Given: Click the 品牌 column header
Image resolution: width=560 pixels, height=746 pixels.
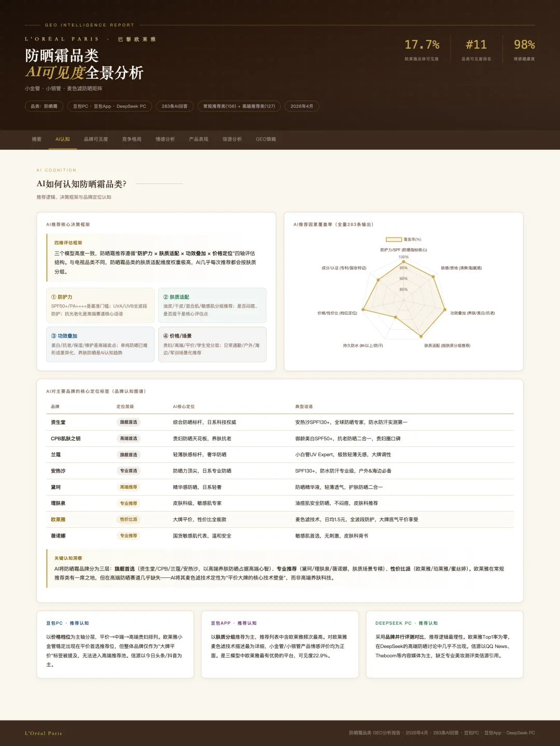Looking at the screenshot, I should [55, 406].
